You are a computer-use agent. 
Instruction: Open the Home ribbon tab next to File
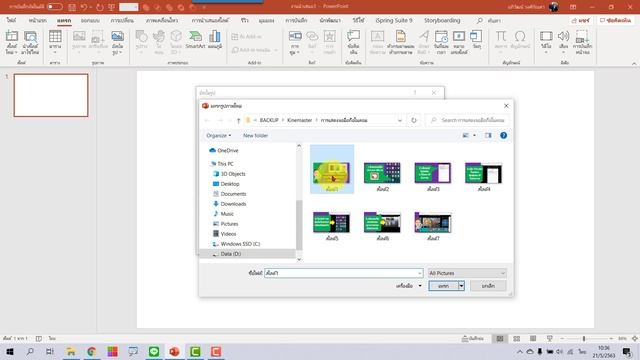click(x=38, y=20)
